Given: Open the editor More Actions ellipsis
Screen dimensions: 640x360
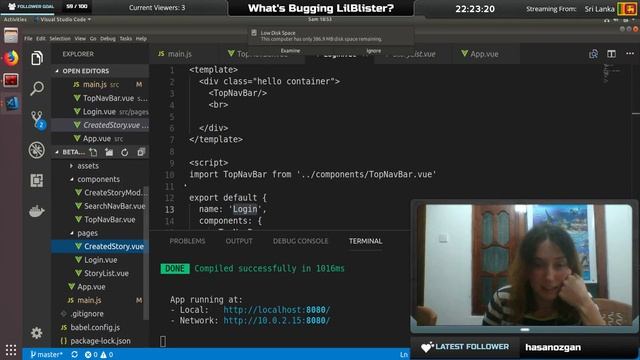Looking at the screenshot, I should pos(630,53).
